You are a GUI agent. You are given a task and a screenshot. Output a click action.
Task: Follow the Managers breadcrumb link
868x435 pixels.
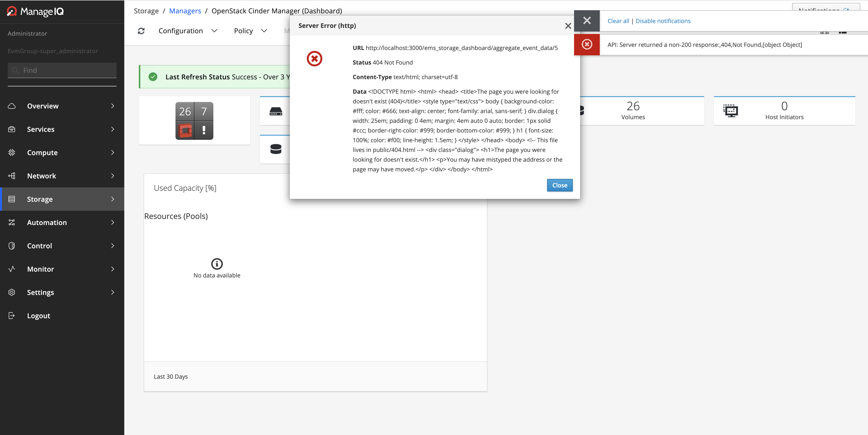coord(185,11)
